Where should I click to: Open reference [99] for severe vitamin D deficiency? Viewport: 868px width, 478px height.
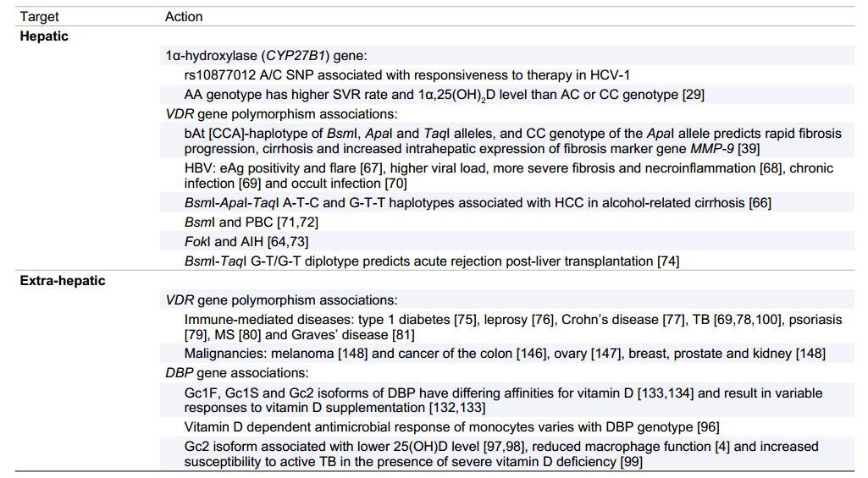tap(629, 461)
